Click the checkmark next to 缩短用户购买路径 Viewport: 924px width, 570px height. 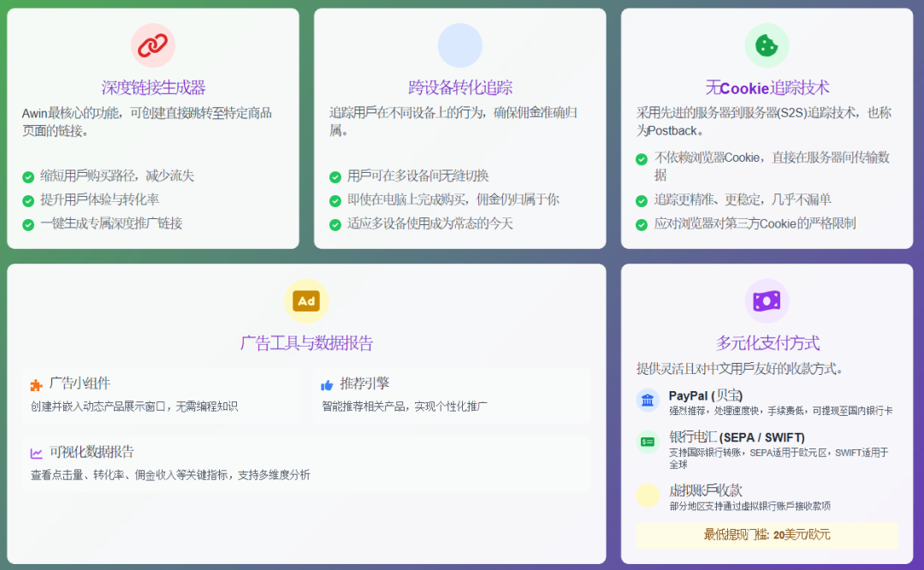point(27,176)
